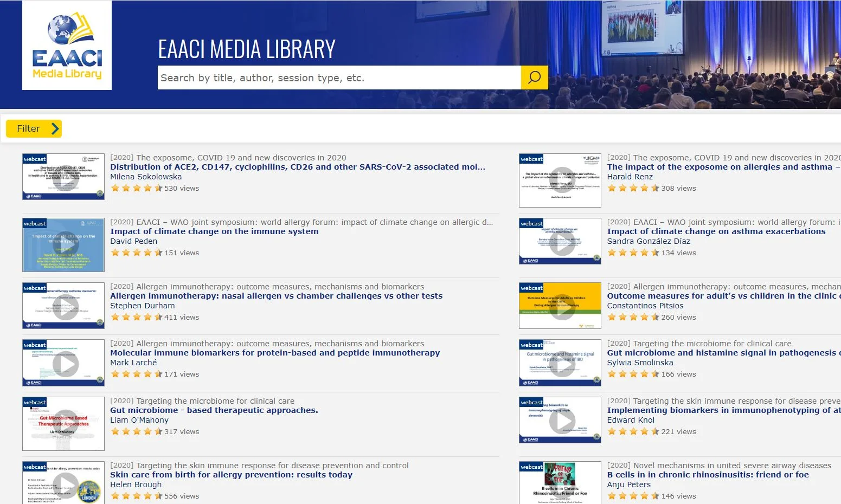
Task: Rate David Peden's talk using the stars
Action: point(137,253)
